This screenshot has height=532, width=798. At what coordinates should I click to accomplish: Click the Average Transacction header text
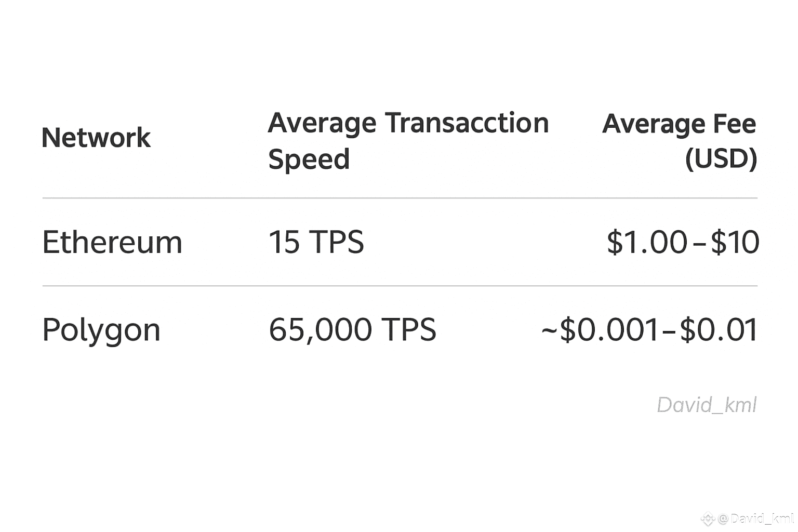[408, 123]
